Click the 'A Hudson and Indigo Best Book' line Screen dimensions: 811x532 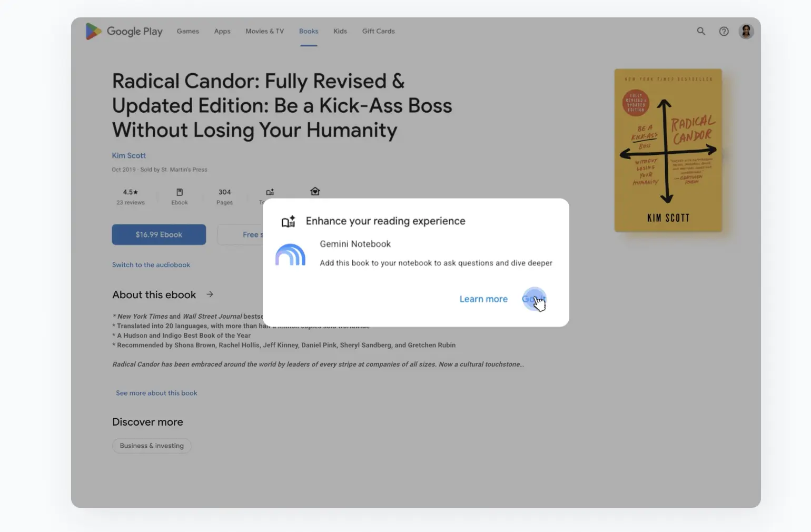click(x=182, y=336)
